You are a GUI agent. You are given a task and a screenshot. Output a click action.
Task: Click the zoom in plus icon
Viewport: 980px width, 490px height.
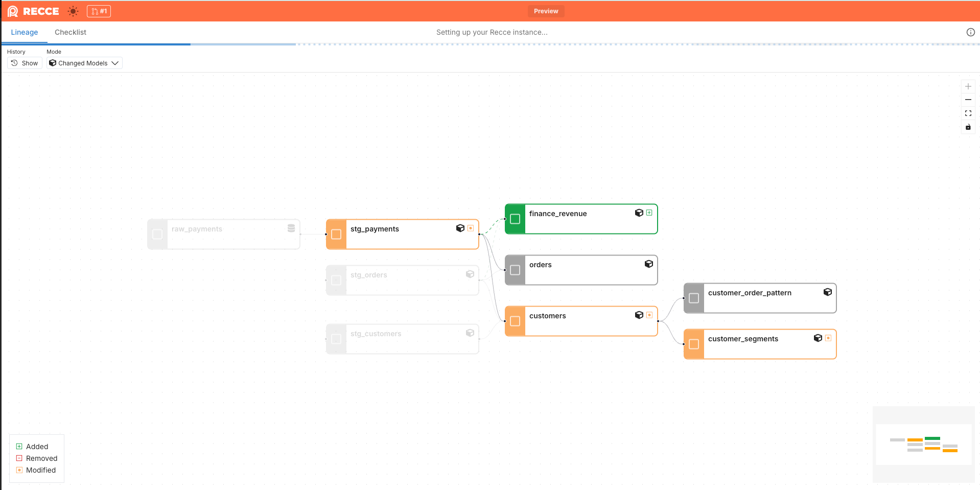[968, 86]
